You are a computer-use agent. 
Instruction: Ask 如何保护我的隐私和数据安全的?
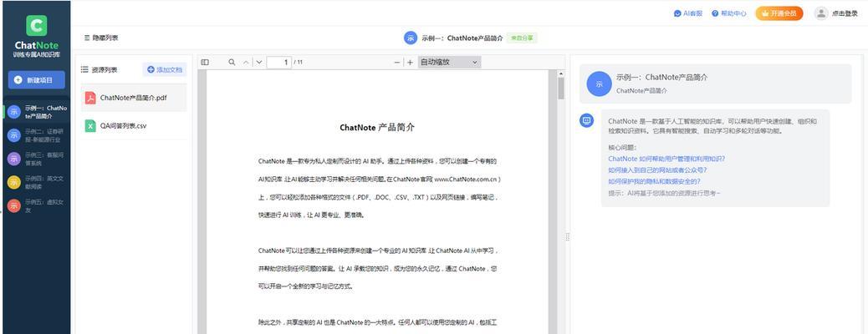point(654,181)
